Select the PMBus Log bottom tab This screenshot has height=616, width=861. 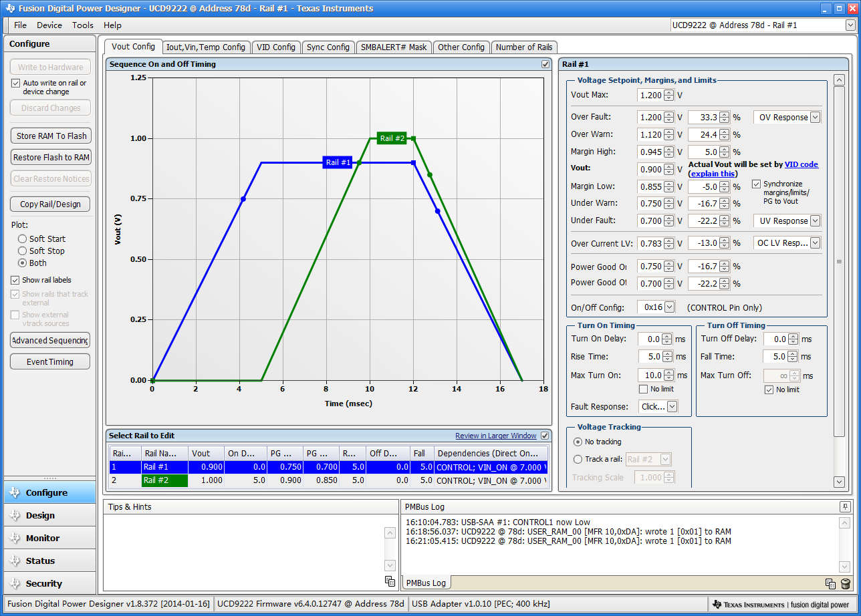click(x=426, y=583)
